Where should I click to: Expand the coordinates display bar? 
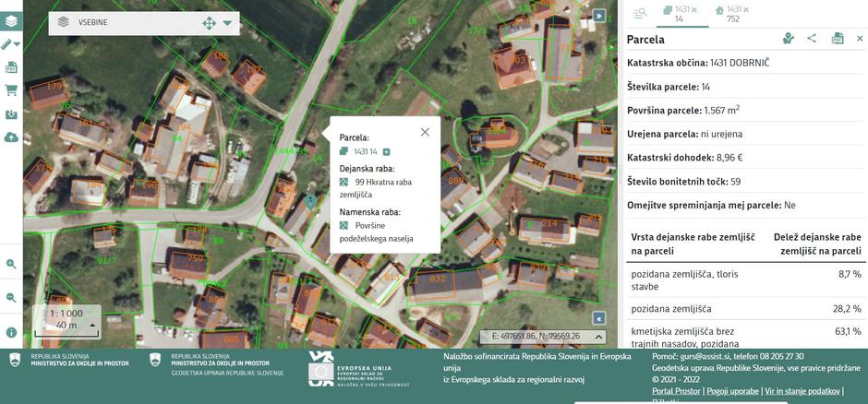(x=598, y=337)
